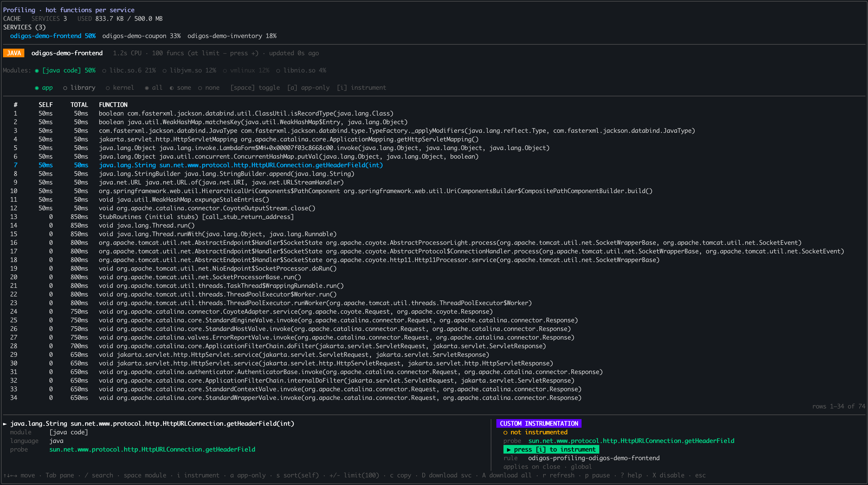Click the [a] app-only shortcut
Screen dimensions: 868x485
(x=308, y=88)
